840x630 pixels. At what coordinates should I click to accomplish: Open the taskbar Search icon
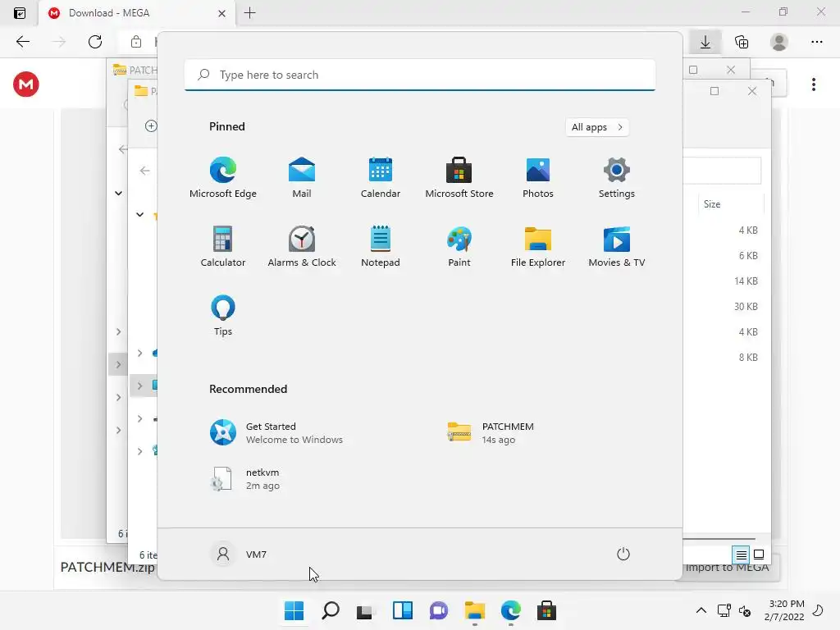pos(331,610)
